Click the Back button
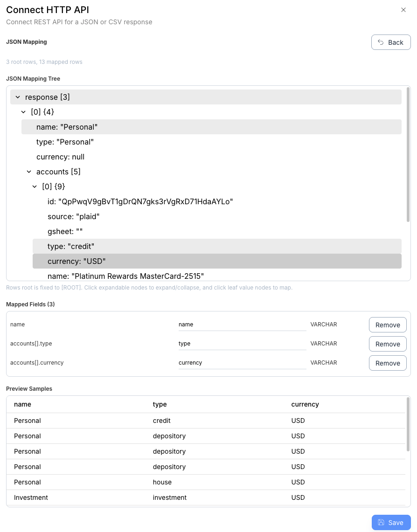 [391, 42]
